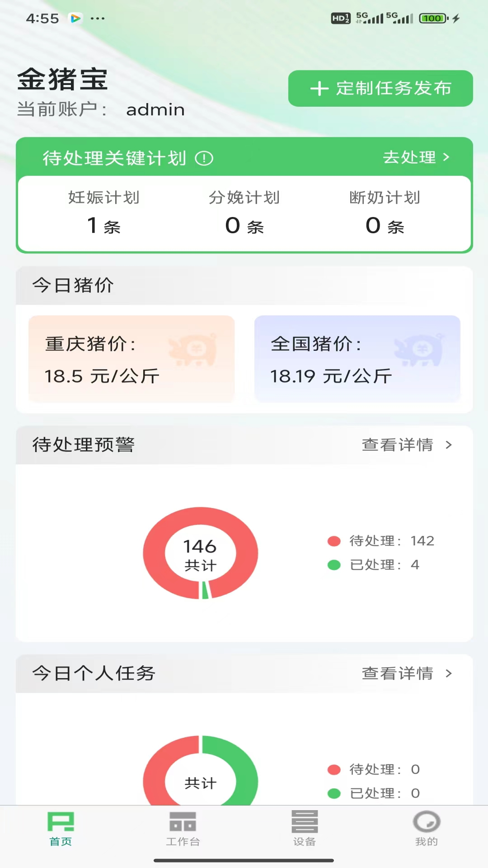488x868 pixels.
Task: Tap the green 已处理 4 legend dot
Action: [x=334, y=565]
